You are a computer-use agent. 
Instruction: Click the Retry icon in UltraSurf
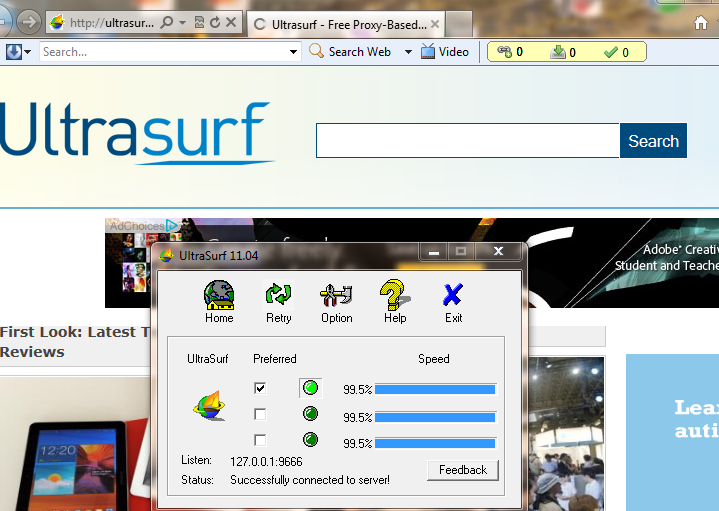coord(278,294)
